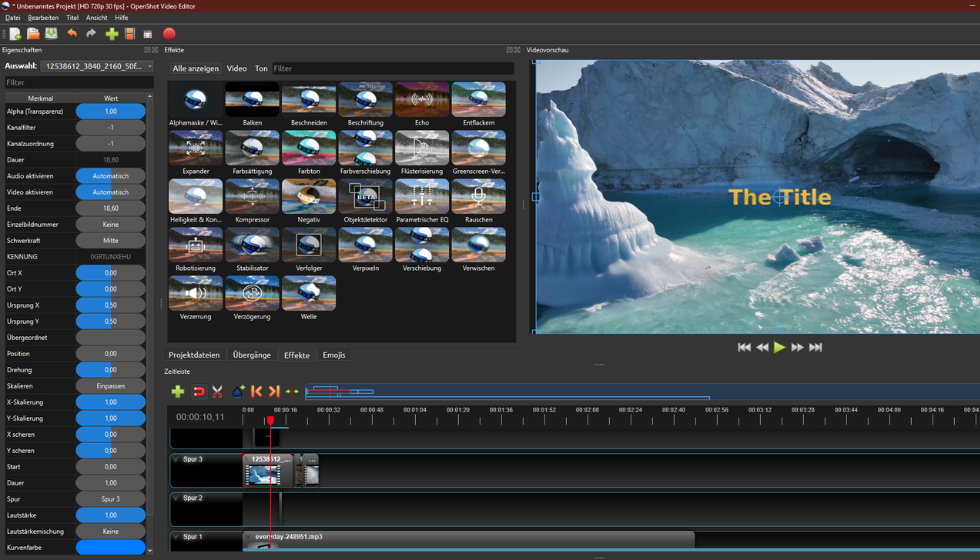
Task: Select the Expander effect
Action: coord(196,148)
